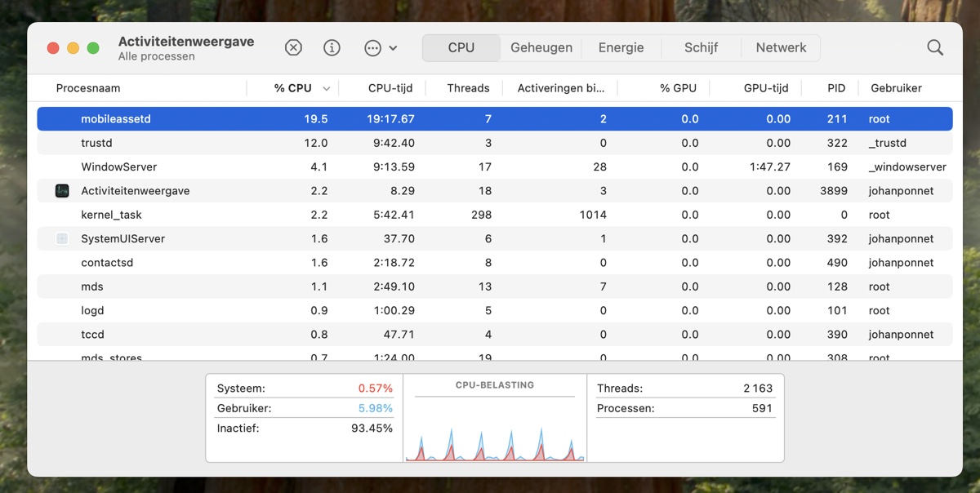Switch to the Netwerk tab
Screen dimensions: 980x493
[781, 47]
